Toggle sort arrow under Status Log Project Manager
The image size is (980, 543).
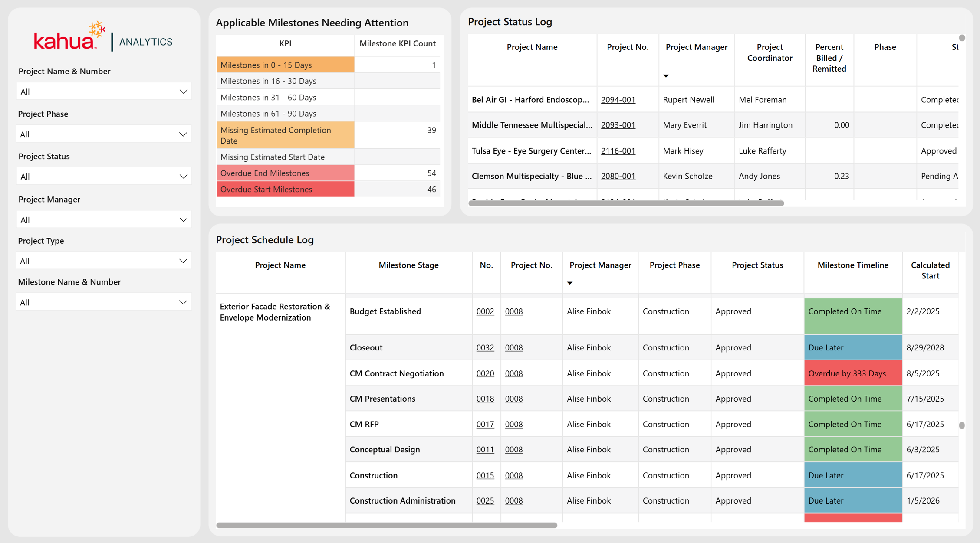tap(666, 76)
